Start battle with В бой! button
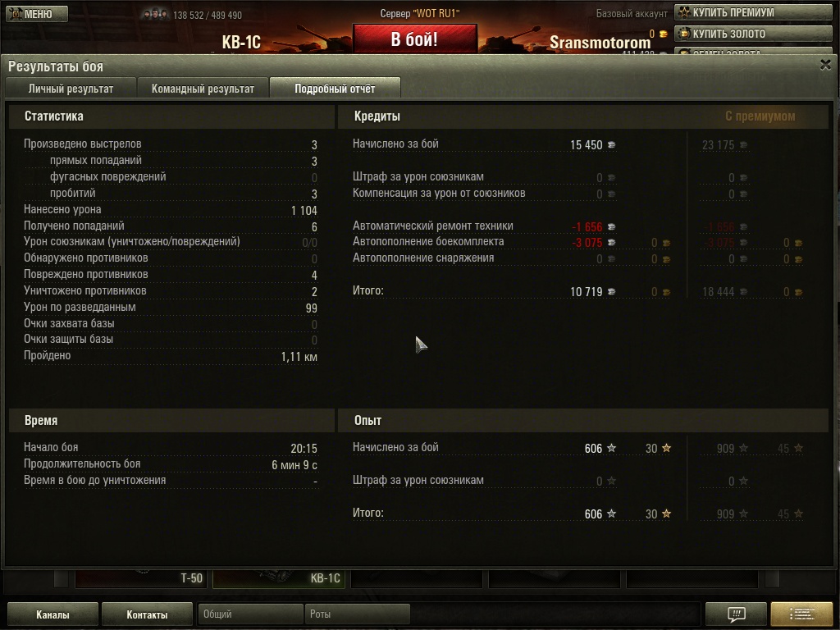The height and width of the screenshot is (630, 840). [414, 39]
